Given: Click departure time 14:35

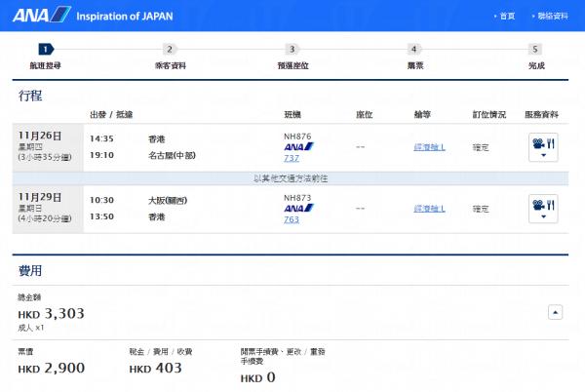Looking at the screenshot, I should pos(101,138).
